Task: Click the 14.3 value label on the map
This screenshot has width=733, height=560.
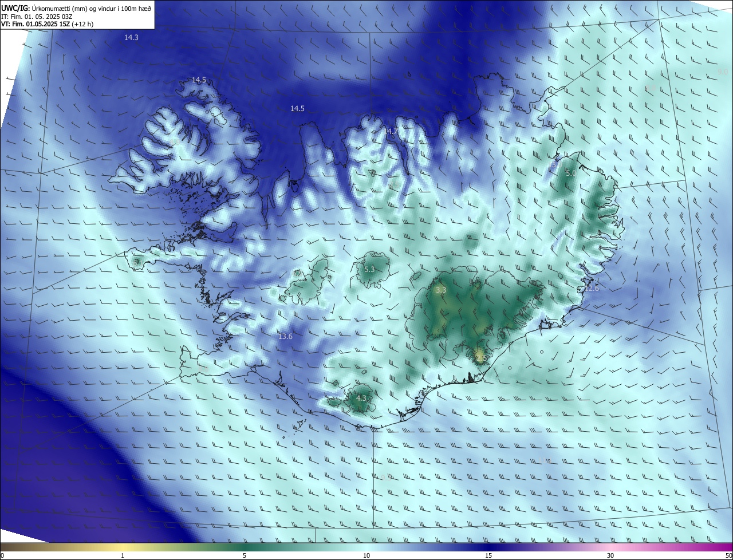Action: pyautogui.click(x=131, y=37)
